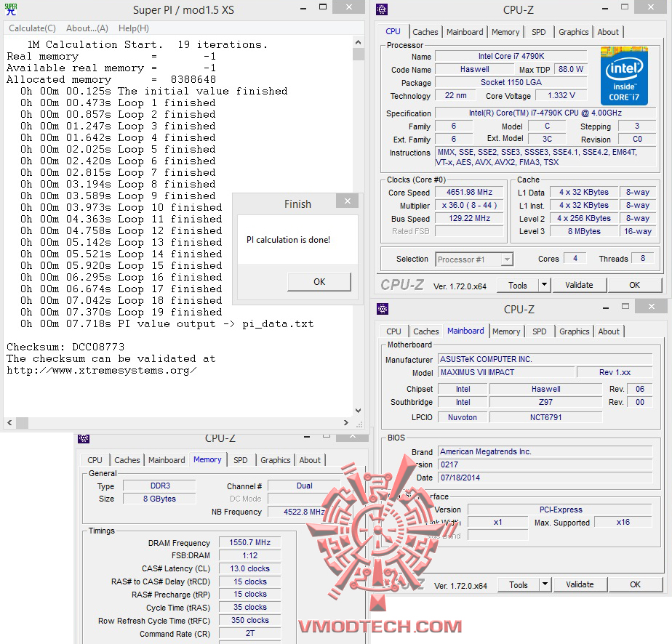Click the Super PI horizontal scrollbar thumb
672x644 pixels.
coord(23,423)
